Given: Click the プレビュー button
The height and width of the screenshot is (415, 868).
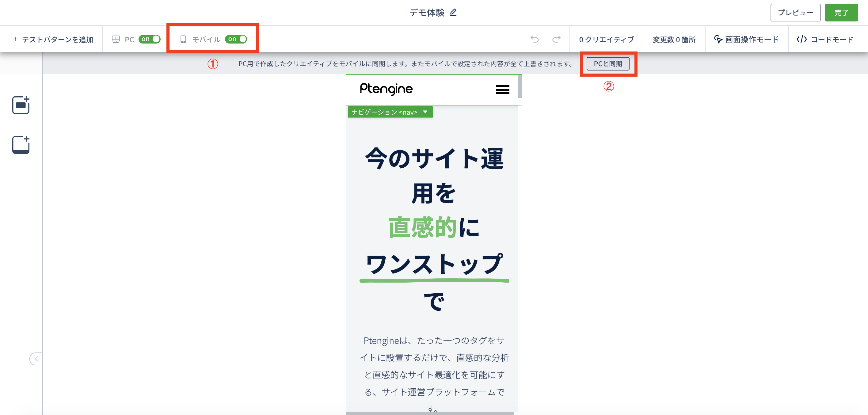Looking at the screenshot, I should click(795, 13).
